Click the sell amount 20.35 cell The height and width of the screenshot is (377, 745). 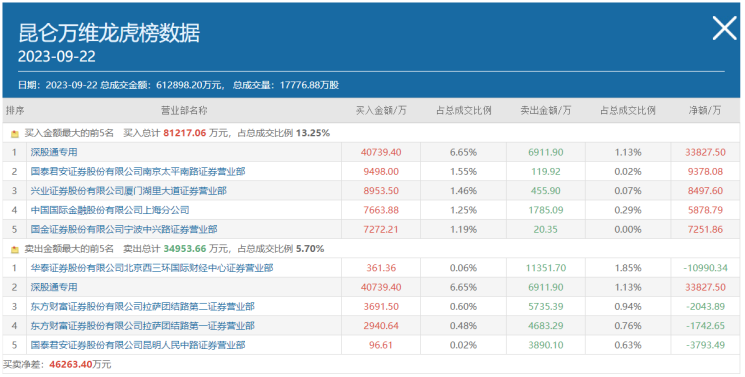click(545, 229)
